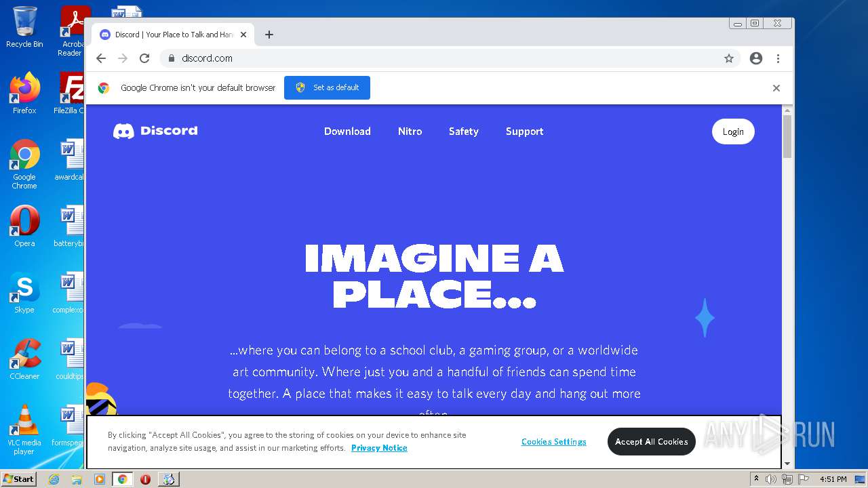Click the Login button
868x488 pixels.
pyautogui.click(x=733, y=131)
